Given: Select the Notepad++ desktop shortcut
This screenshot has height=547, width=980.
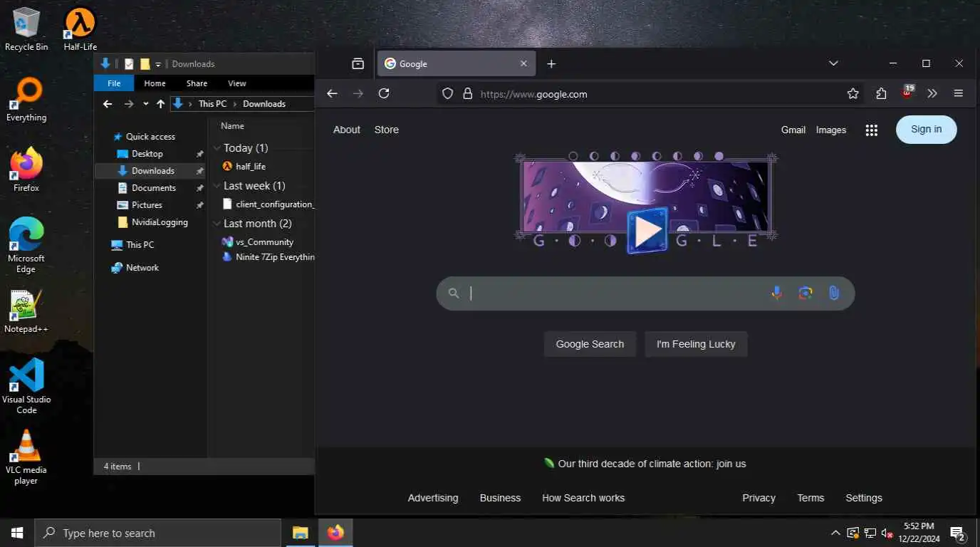Looking at the screenshot, I should coord(26,311).
